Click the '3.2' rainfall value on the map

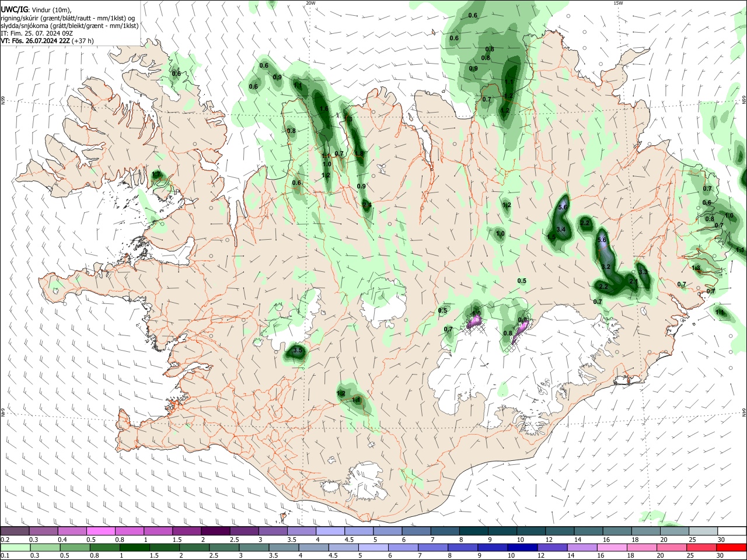coord(606,267)
